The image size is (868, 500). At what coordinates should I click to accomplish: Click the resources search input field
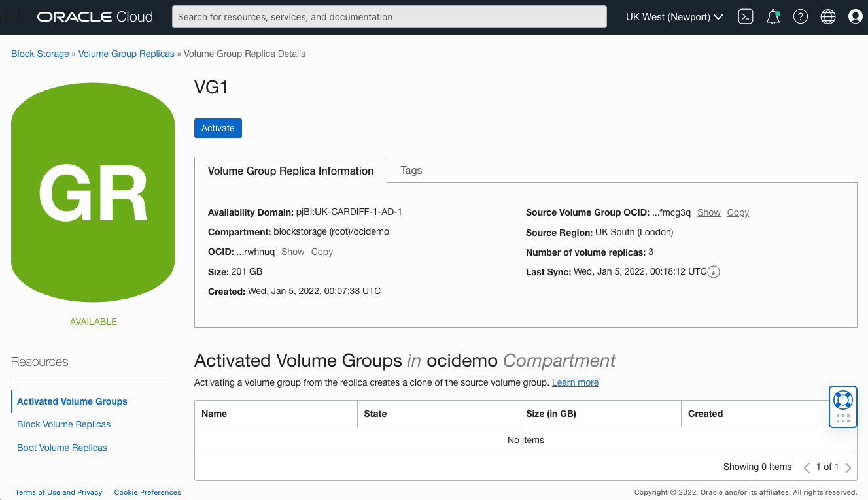pyautogui.click(x=389, y=16)
